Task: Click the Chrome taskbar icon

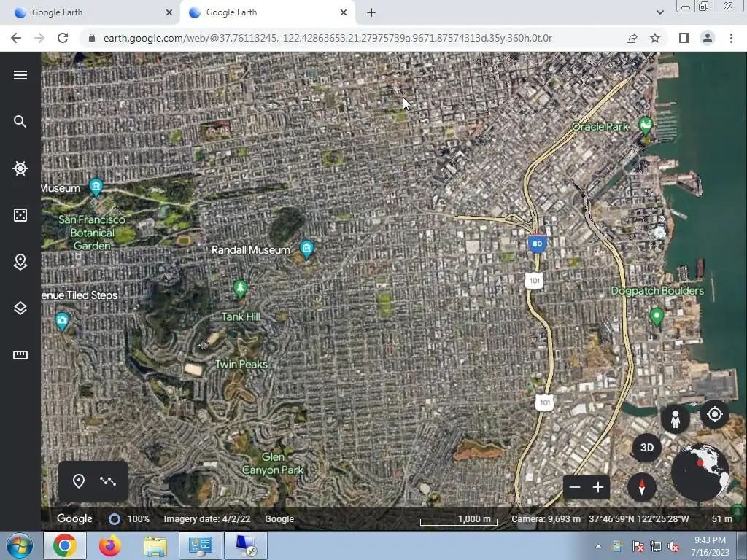Action: (x=65, y=545)
